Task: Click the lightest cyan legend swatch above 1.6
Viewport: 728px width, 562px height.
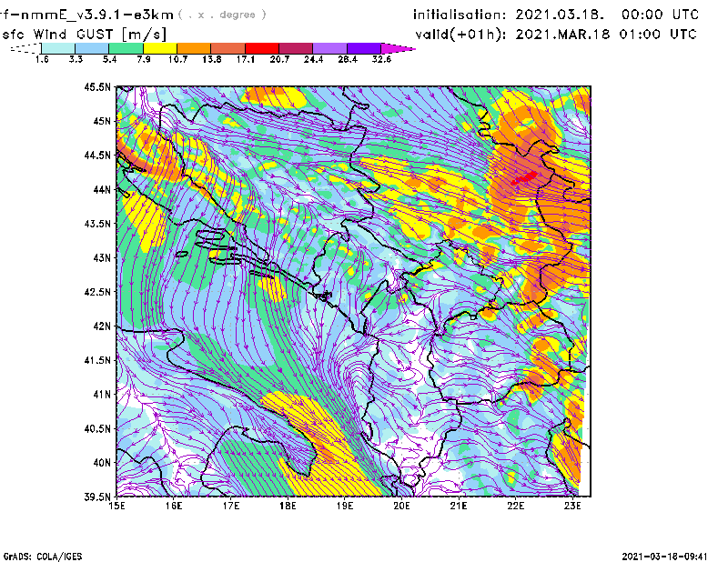Action: click(x=58, y=48)
